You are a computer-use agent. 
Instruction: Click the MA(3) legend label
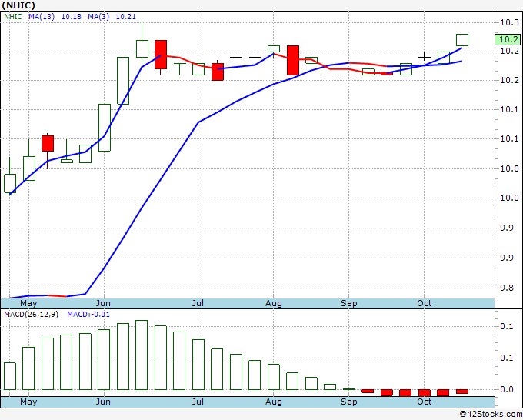[x=98, y=17]
